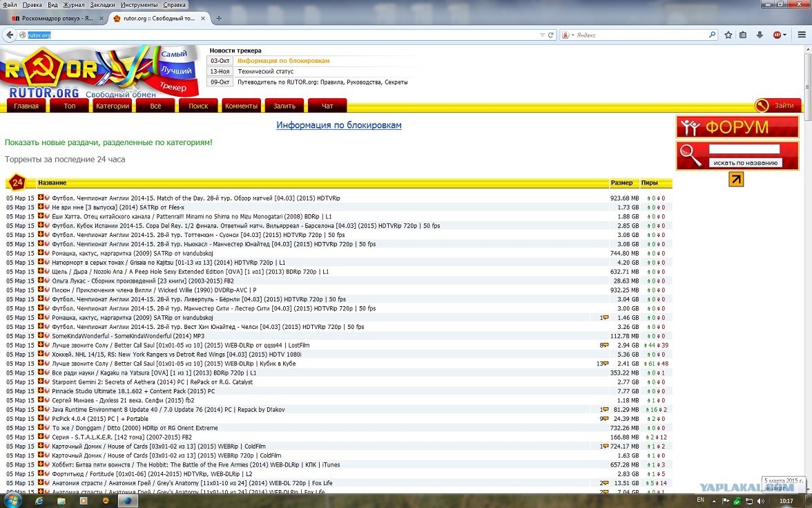Open the Комменты section
Viewport: 812px width, 508px height.
[242, 106]
